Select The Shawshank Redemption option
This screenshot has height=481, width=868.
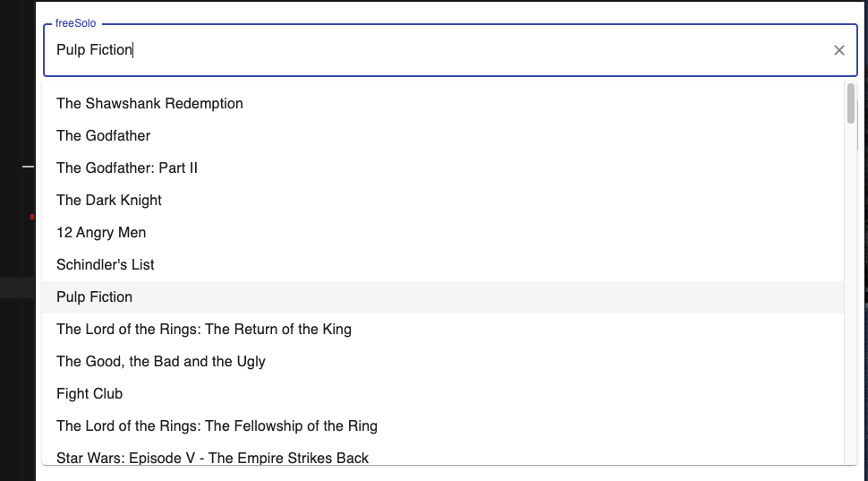[x=149, y=104]
